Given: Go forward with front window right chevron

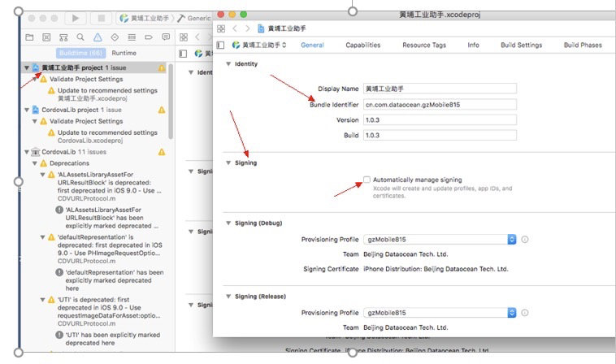Looking at the screenshot, I should pyautogui.click(x=248, y=28).
